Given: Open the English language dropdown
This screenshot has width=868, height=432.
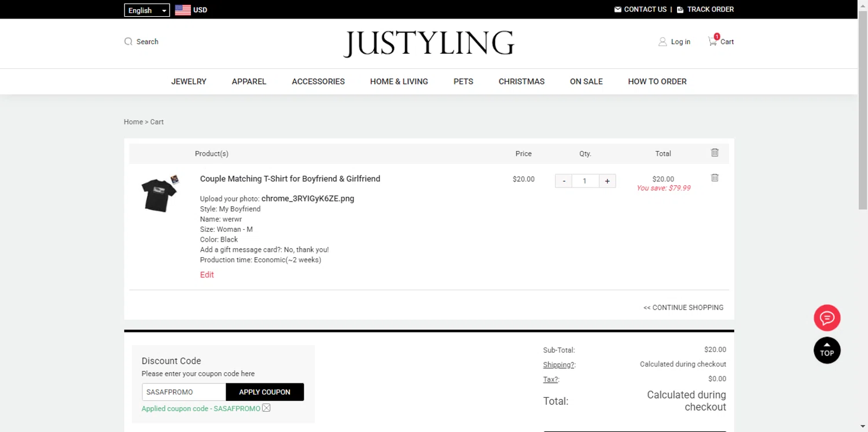Looking at the screenshot, I should tap(147, 10).
